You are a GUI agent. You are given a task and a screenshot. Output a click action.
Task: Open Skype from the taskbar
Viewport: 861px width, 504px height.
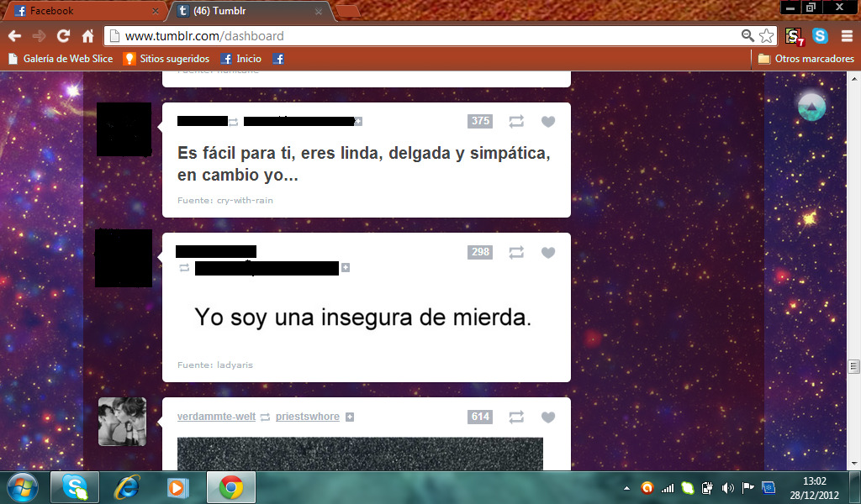pos(75,487)
